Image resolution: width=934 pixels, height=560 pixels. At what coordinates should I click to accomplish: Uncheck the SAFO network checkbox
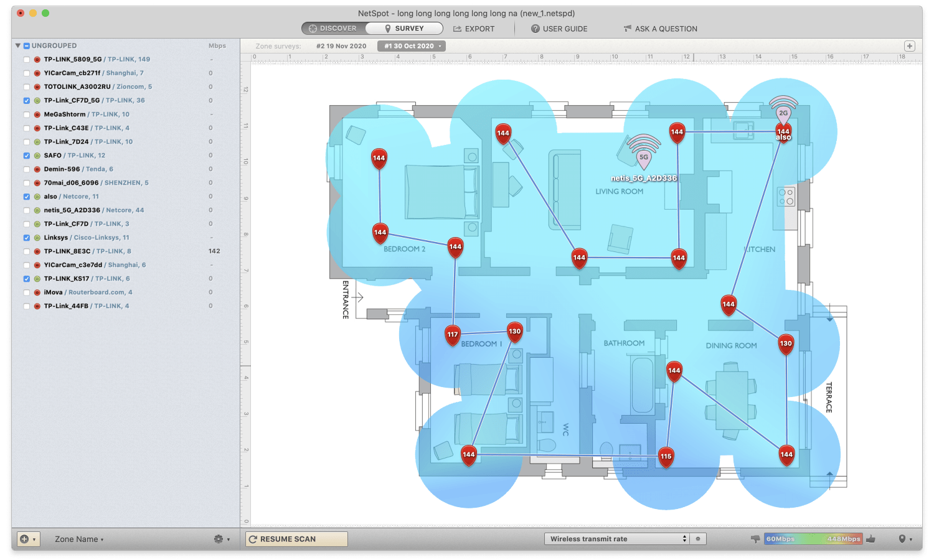(27, 156)
